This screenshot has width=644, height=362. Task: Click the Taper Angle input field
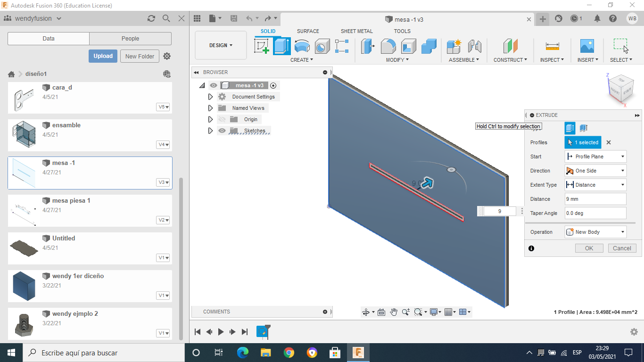[x=595, y=213]
